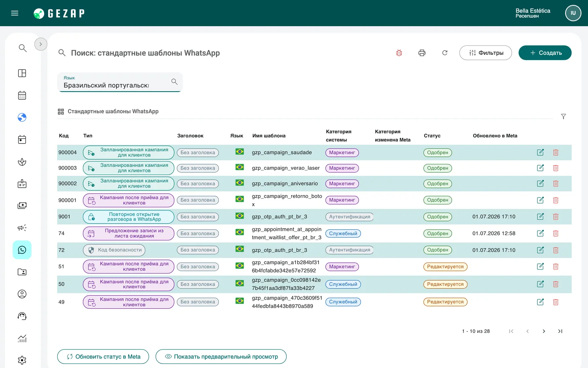
Task: Open the settings gear in sidebar
Action: pos(22,360)
